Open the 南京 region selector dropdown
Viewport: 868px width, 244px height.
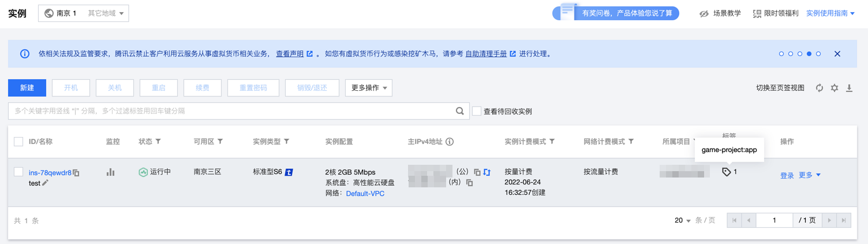pyautogui.click(x=84, y=13)
